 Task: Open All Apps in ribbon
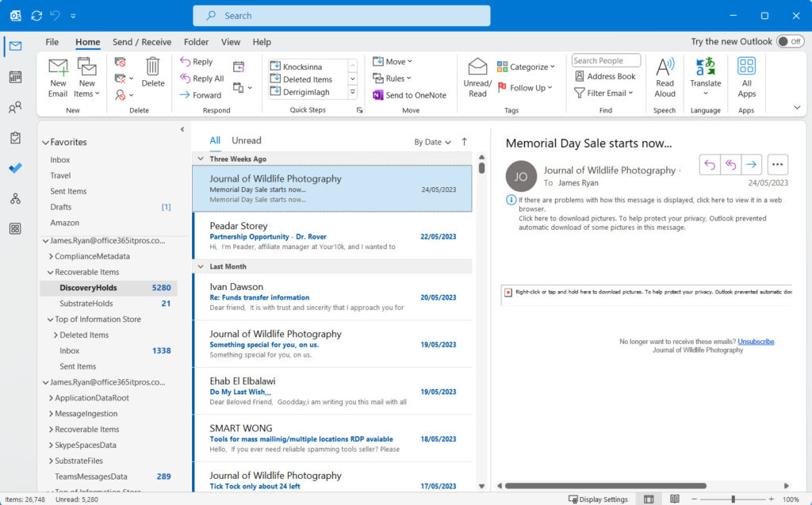point(746,78)
